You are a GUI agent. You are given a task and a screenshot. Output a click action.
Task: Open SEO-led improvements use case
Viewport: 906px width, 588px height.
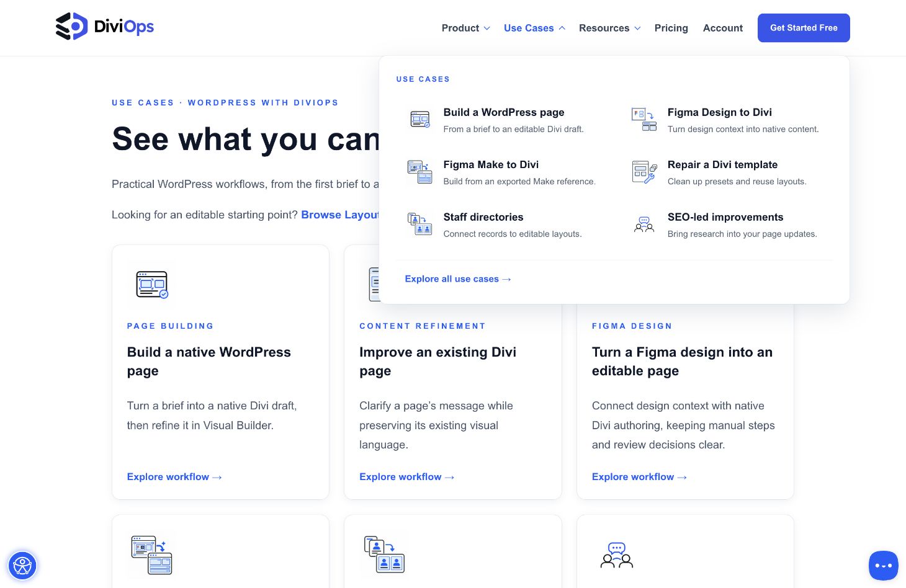[727, 225]
